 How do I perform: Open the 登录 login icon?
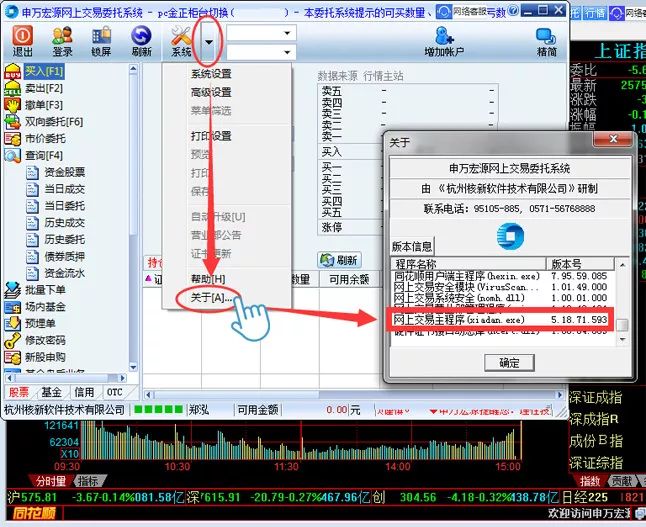pos(63,41)
